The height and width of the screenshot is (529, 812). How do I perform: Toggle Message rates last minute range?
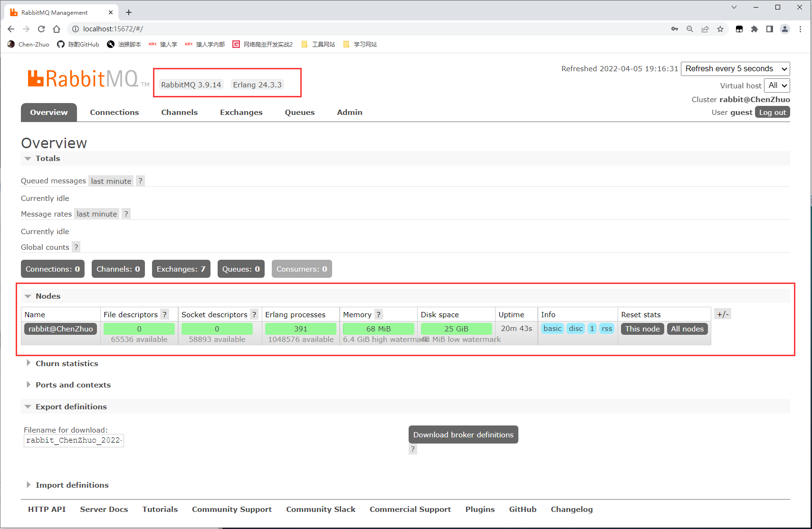[x=97, y=214]
